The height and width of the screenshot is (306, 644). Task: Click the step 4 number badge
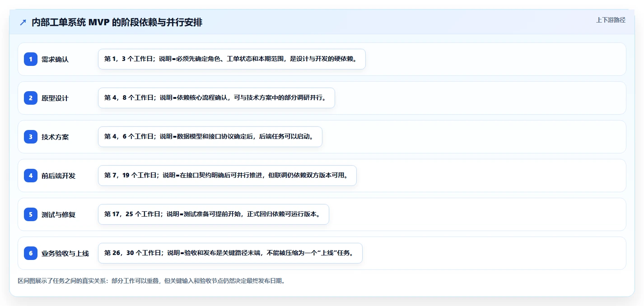[x=31, y=176]
